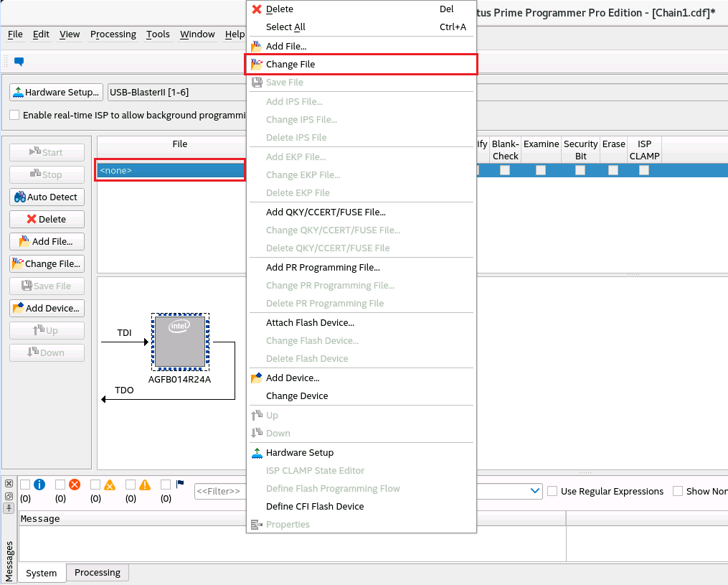
Task: Click the Critical Warning filter icon
Action: pos(110,485)
